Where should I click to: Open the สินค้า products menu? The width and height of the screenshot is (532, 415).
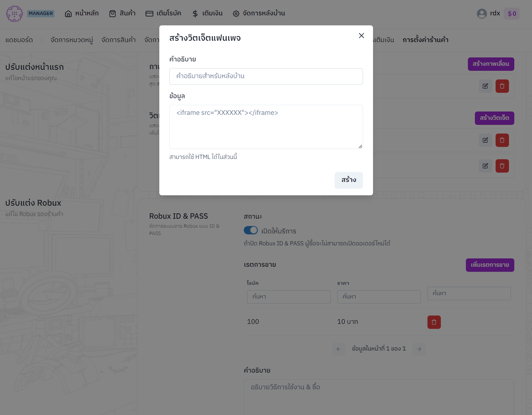click(x=122, y=13)
